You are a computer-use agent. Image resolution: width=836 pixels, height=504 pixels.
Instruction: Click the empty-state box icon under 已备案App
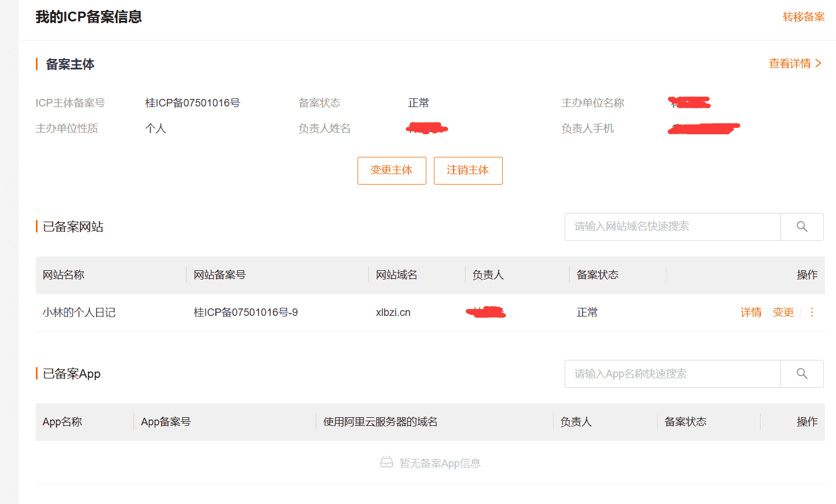(x=386, y=462)
